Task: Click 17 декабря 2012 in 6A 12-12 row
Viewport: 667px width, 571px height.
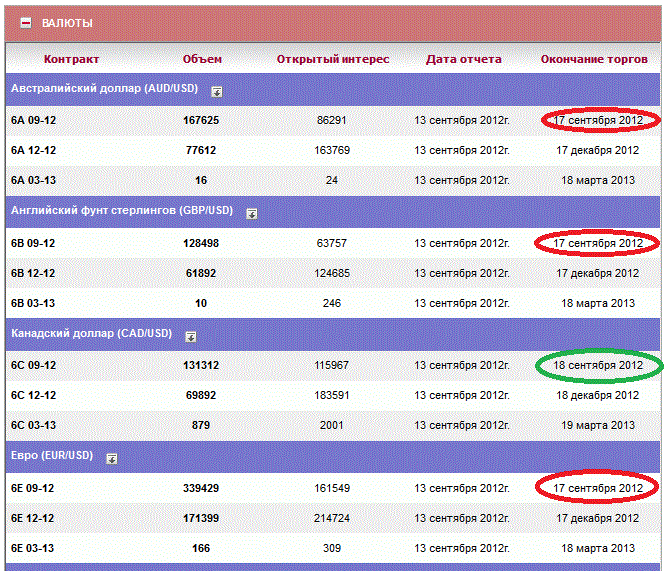Action: coord(598,150)
